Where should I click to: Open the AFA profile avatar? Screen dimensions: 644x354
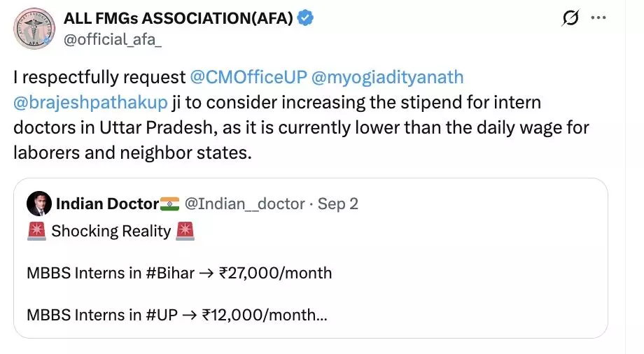coord(33,28)
